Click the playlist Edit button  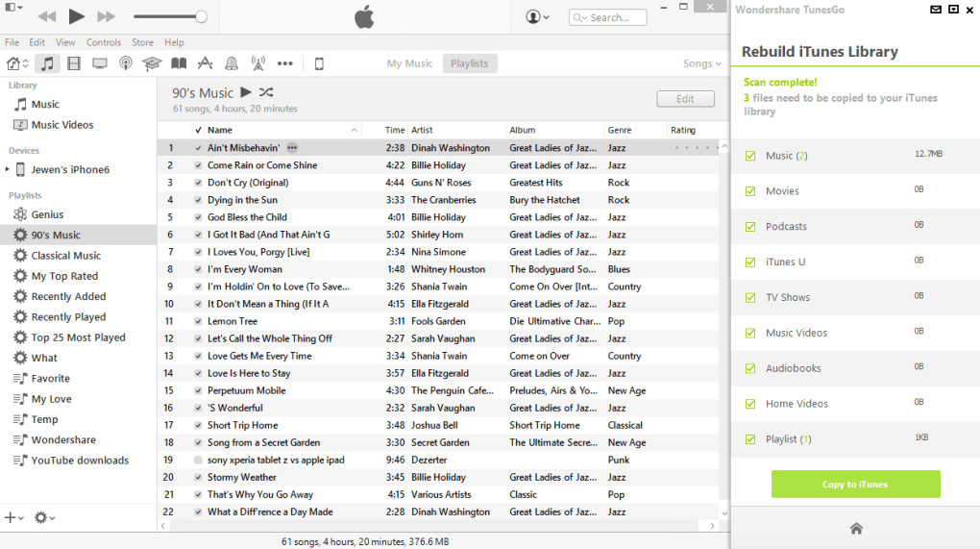[685, 99]
